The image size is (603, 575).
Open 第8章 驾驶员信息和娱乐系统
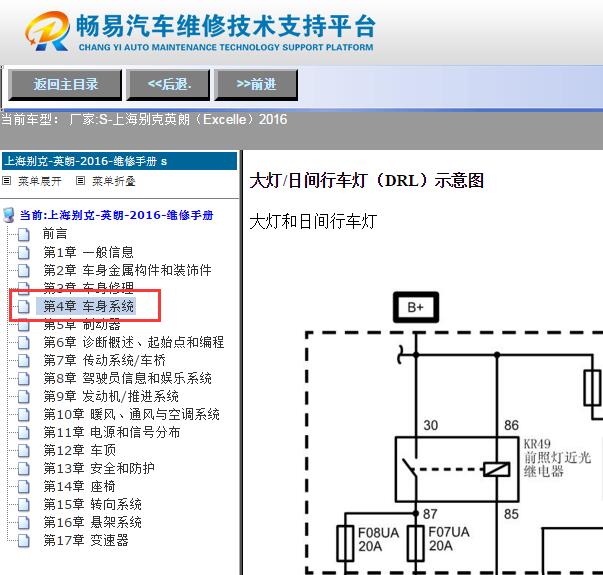point(127,378)
